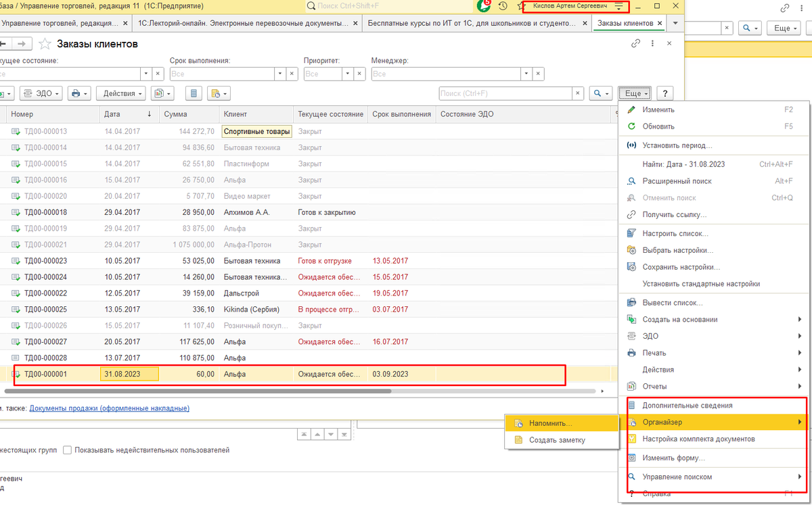Choose Расширенный поиск menu item
This screenshot has width=812, height=505.
point(715,181)
